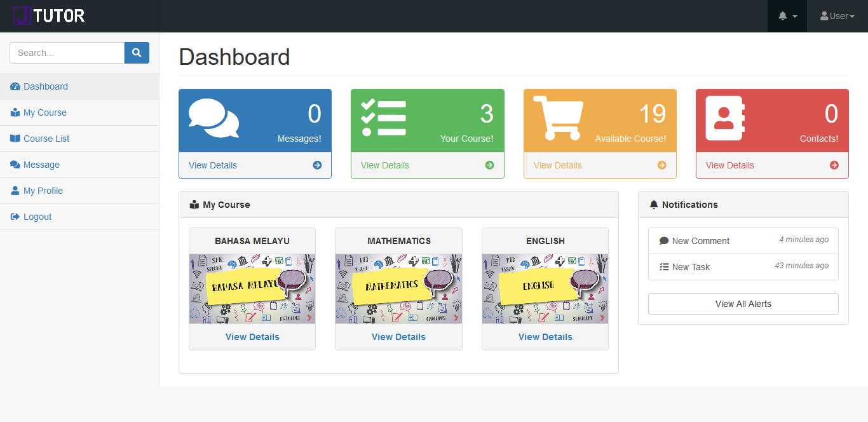The height and width of the screenshot is (422, 868).
Task: Click View Details in green Your Course panel
Action: tap(385, 165)
